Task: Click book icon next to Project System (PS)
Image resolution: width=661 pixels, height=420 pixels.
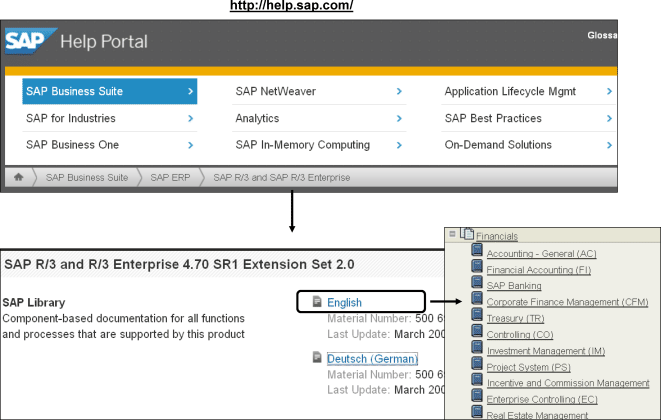Action: pyautogui.click(x=477, y=363)
